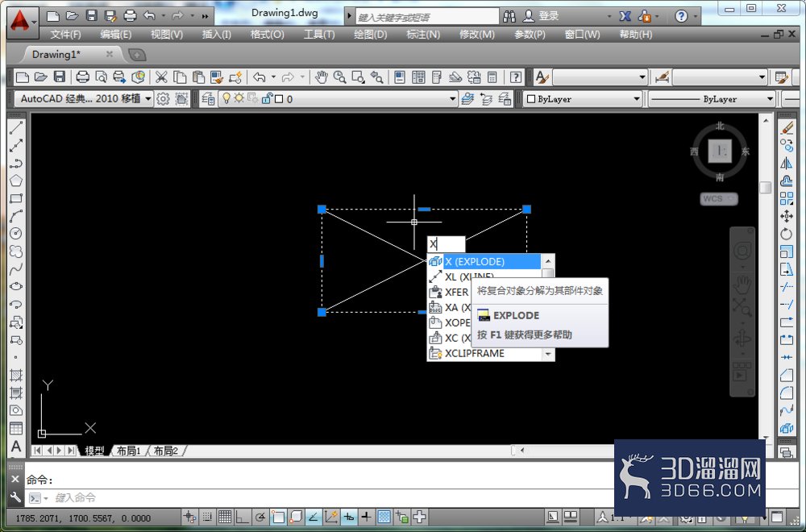Click the search keyword input field
Screen dimensions: 806x532
click(x=426, y=16)
